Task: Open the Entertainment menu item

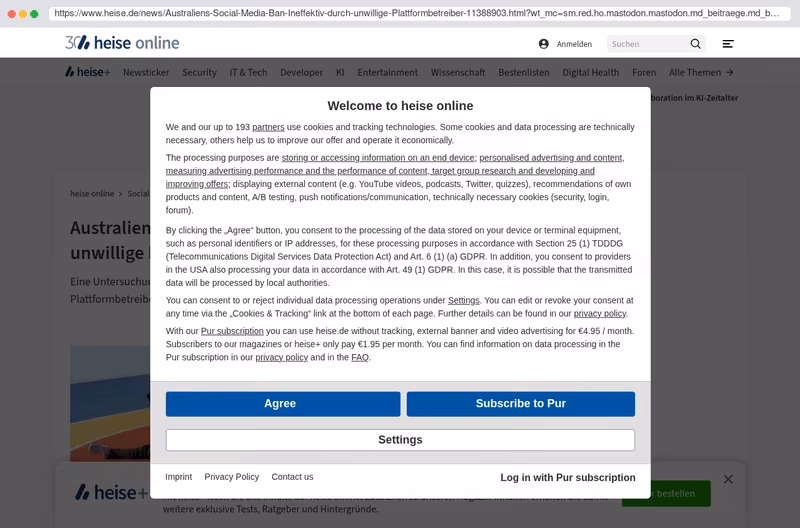Action: 387,72
